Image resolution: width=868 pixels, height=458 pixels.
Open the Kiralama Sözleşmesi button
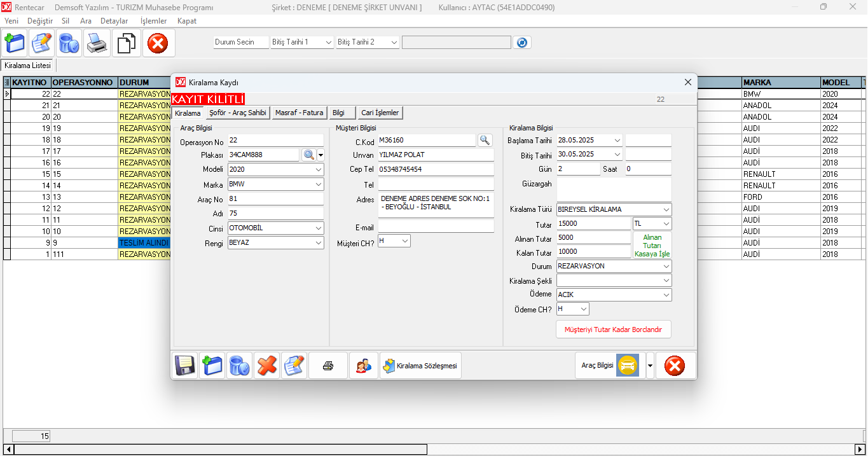pos(420,366)
